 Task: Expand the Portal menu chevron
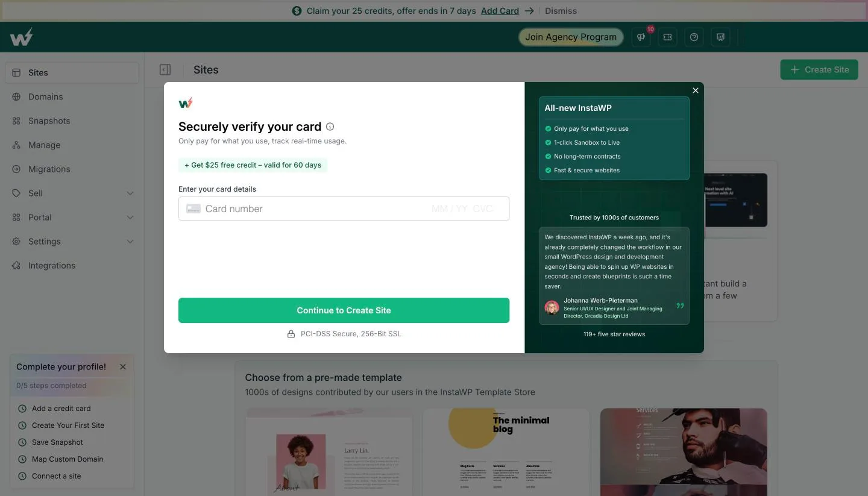130,218
